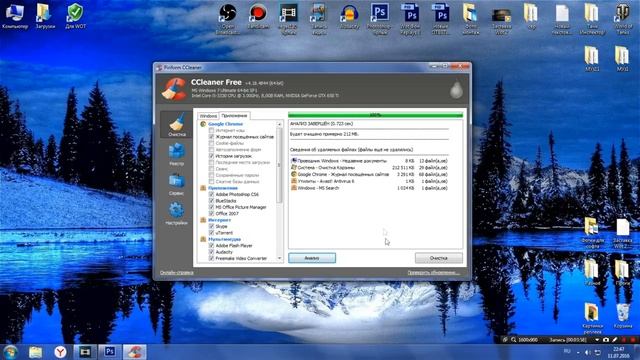Click the Очистка button at bottom right
The width and height of the screenshot is (640, 360).
pyautogui.click(x=439, y=258)
